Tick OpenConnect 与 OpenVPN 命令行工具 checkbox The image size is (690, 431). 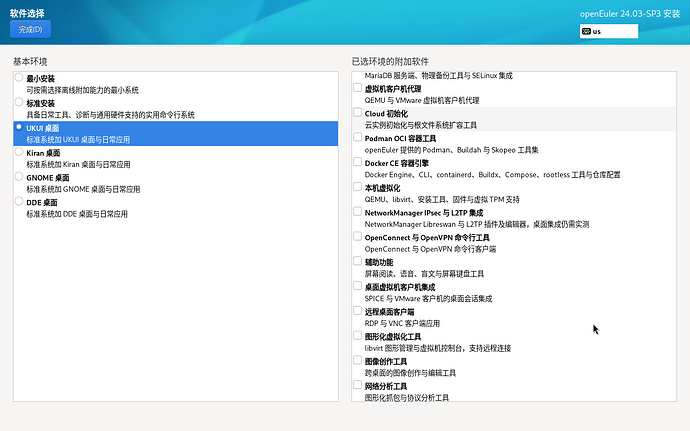click(x=357, y=236)
